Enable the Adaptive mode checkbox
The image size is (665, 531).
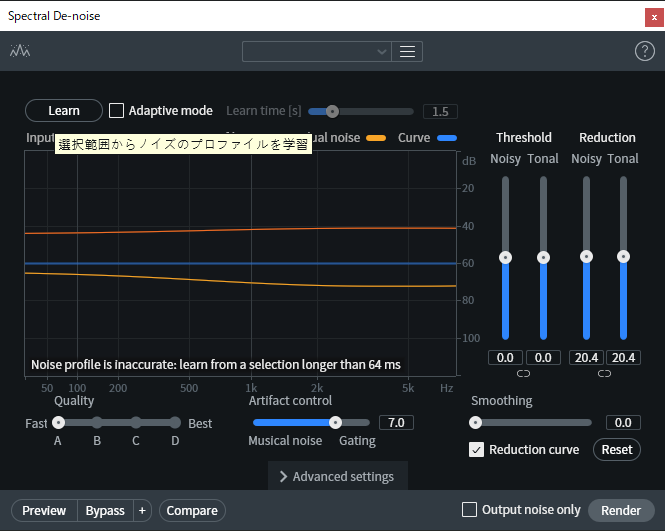coord(117,111)
